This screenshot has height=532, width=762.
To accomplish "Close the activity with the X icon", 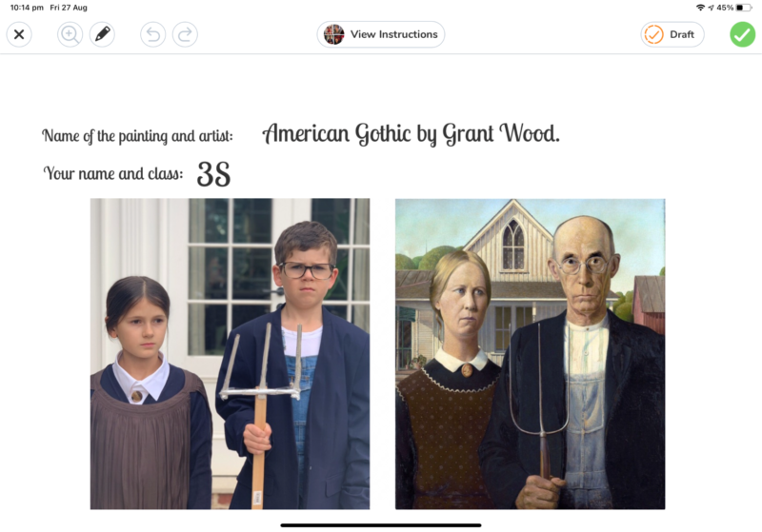I will point(19,34).
